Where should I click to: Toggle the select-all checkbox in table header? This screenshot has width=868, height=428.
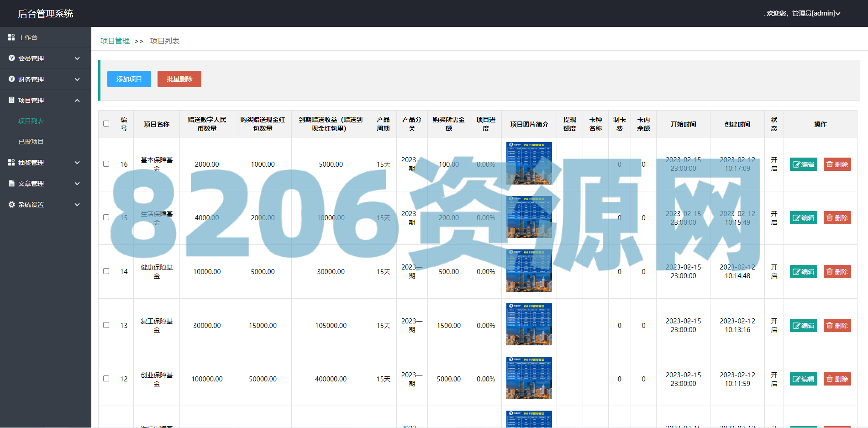106,124
